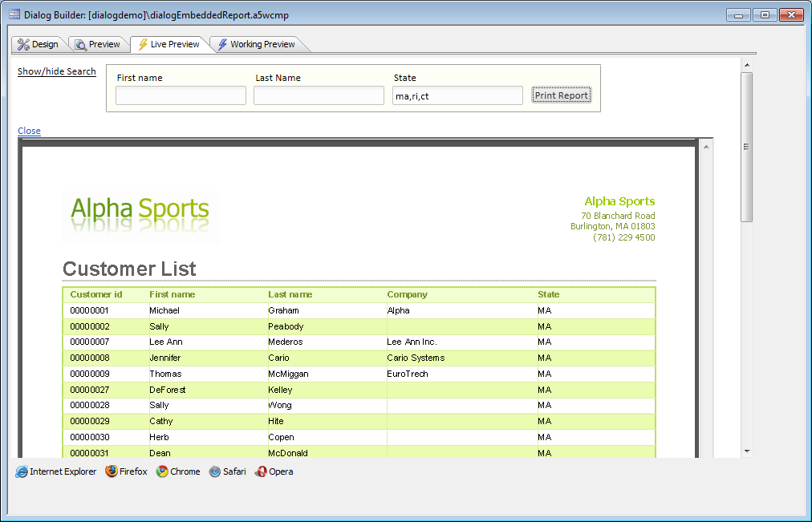Click the Customer id column header
Screen dimensions: 812x522
click(x=95, y=294)
